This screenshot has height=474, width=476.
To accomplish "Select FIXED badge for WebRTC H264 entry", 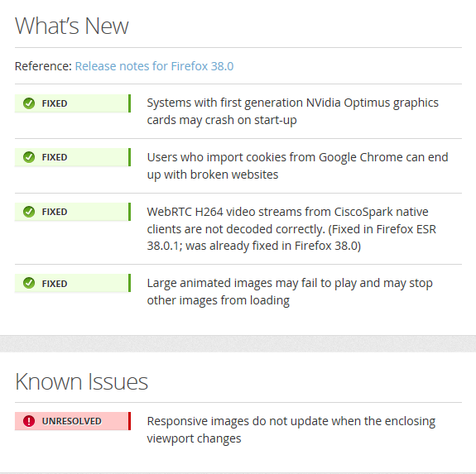I will pos(73,212).
